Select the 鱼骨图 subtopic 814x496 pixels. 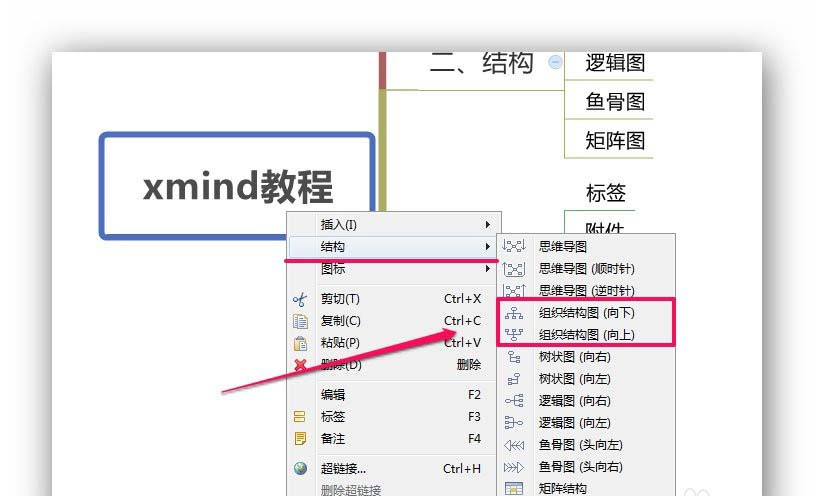615,101
